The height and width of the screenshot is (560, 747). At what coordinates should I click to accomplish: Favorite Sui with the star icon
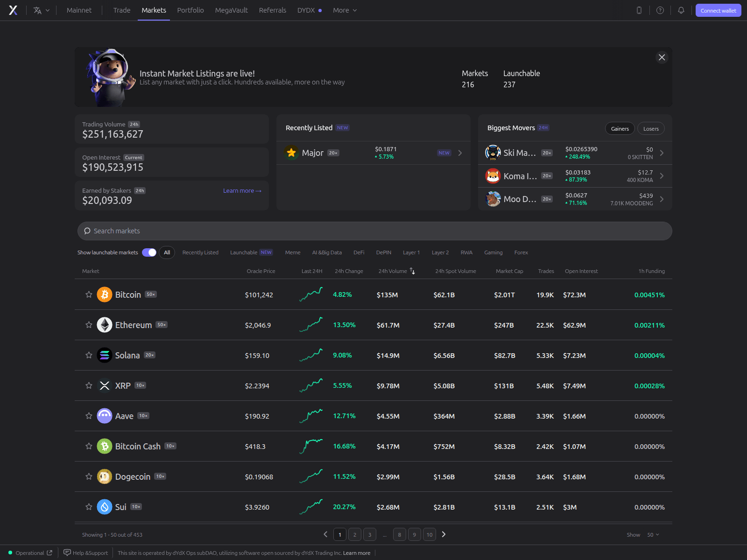pyautogui.click(x=89, y=507)
